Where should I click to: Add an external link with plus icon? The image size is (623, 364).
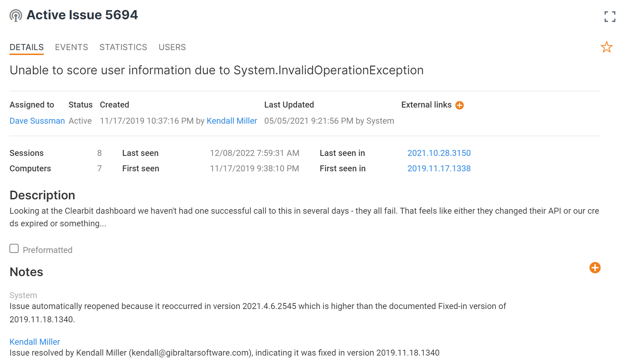pos(460,105)
